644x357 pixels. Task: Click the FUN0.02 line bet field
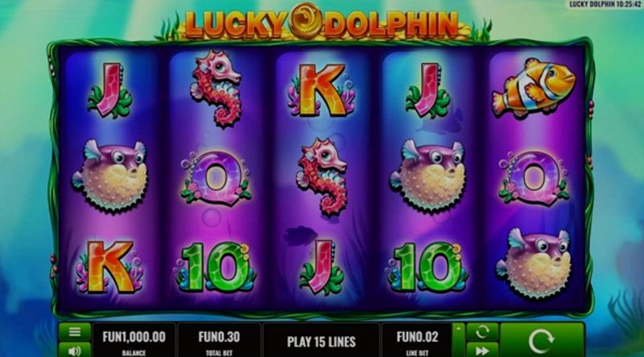[417, 340]
